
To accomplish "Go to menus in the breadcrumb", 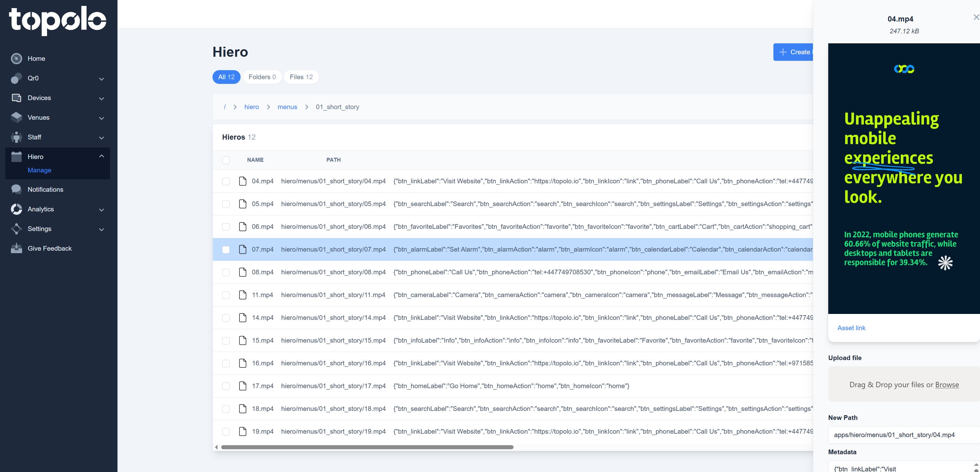I will tap(287, 107).
